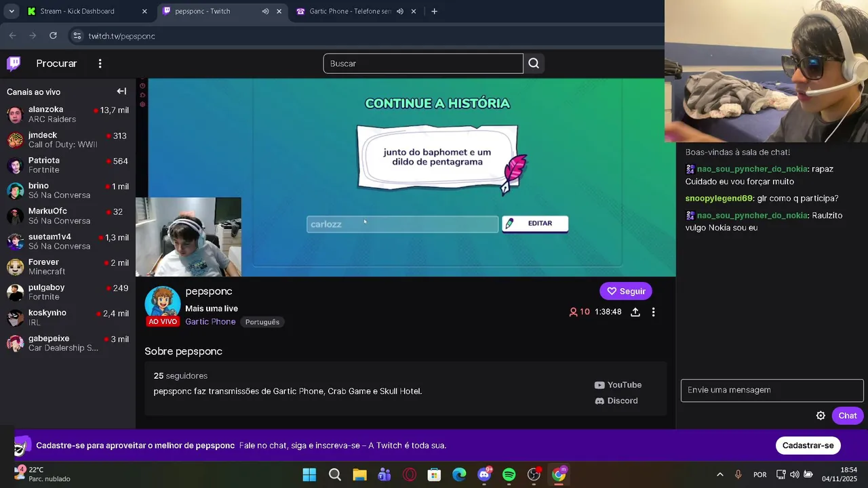Follow pepsponc with the Seguir button
The image size is (868, 488).
pos(625,291)
